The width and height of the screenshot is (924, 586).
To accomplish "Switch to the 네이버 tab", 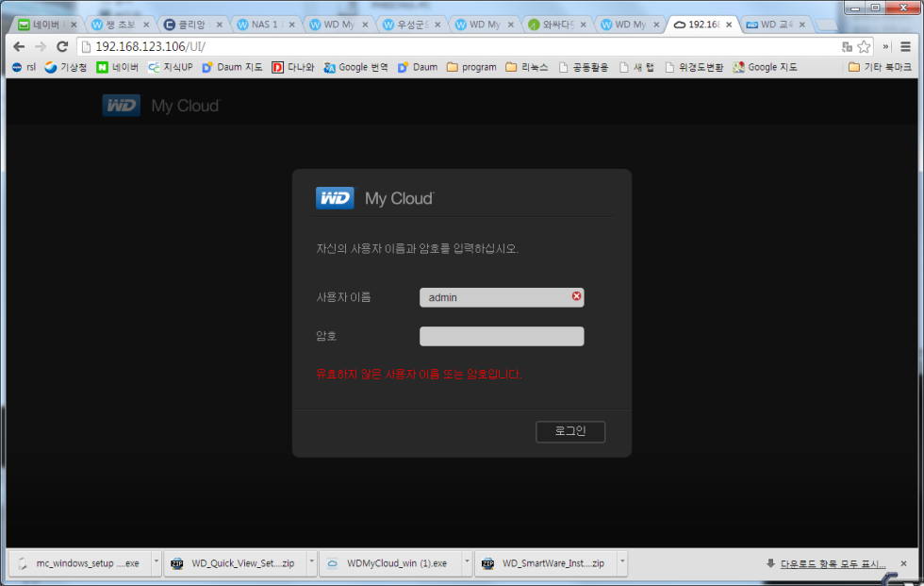I will (x=43, y=25).
